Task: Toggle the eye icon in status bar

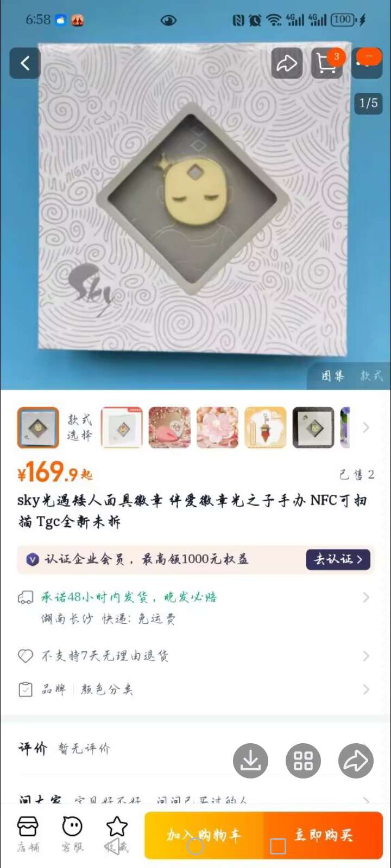Action: pyautogui.click(x=168, y=21)
